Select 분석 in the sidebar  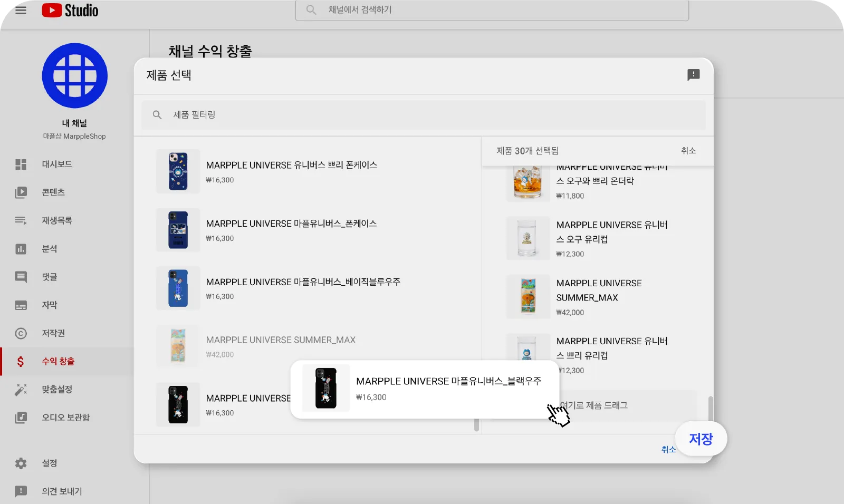(x=50, y=249)
